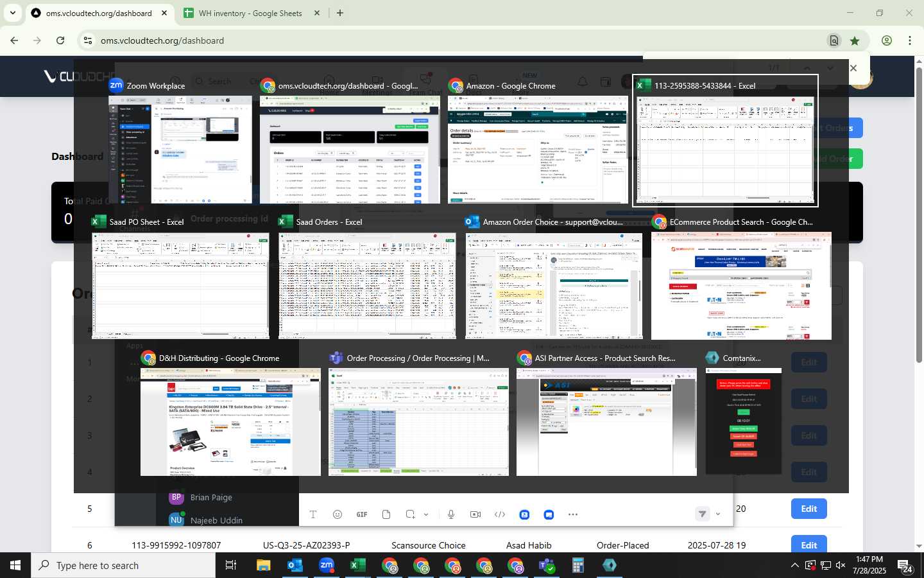Open the Zoom icon on the taskbar
924x578 pixels.
tap(327, 565)
